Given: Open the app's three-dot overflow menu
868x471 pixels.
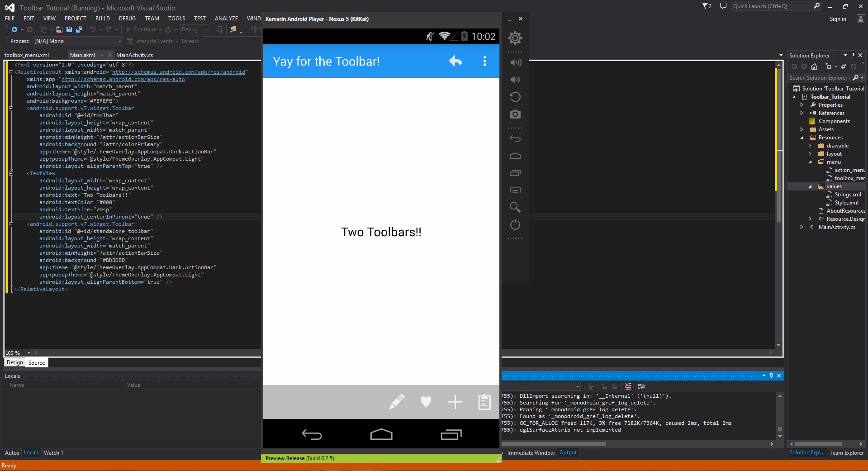Looking at the screenshot, I should tap(484, 61).
